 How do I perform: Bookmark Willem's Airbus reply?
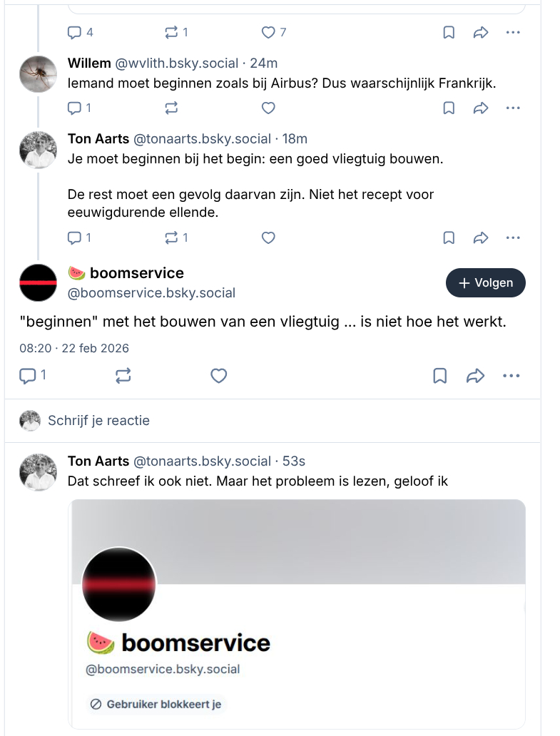(x=449, y=108)
